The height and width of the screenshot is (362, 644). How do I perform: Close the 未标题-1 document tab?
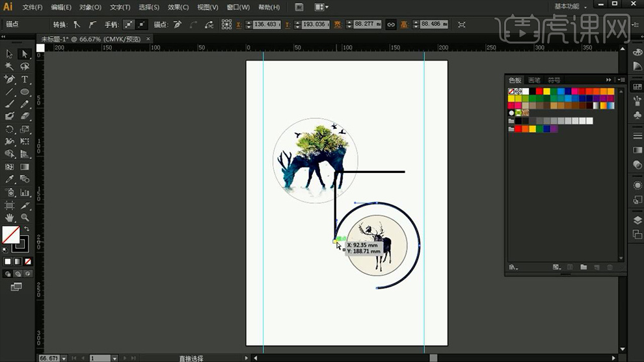148,39
